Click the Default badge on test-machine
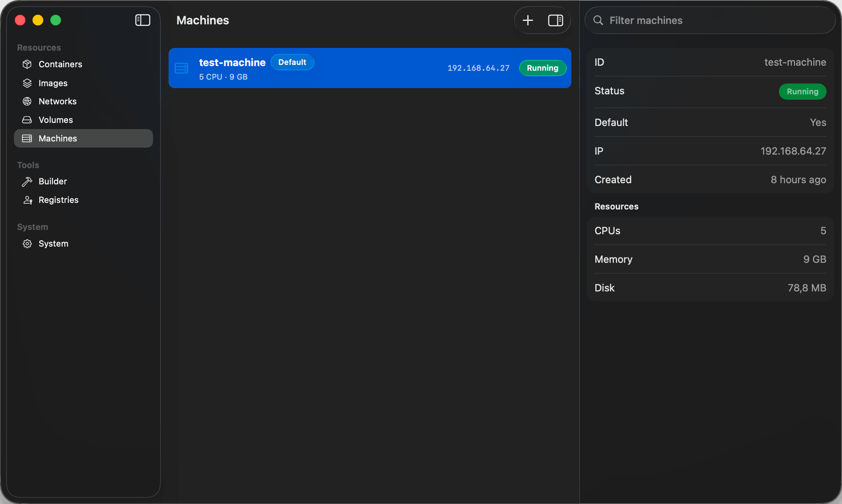The image size is (842, 504). (292, 62)
